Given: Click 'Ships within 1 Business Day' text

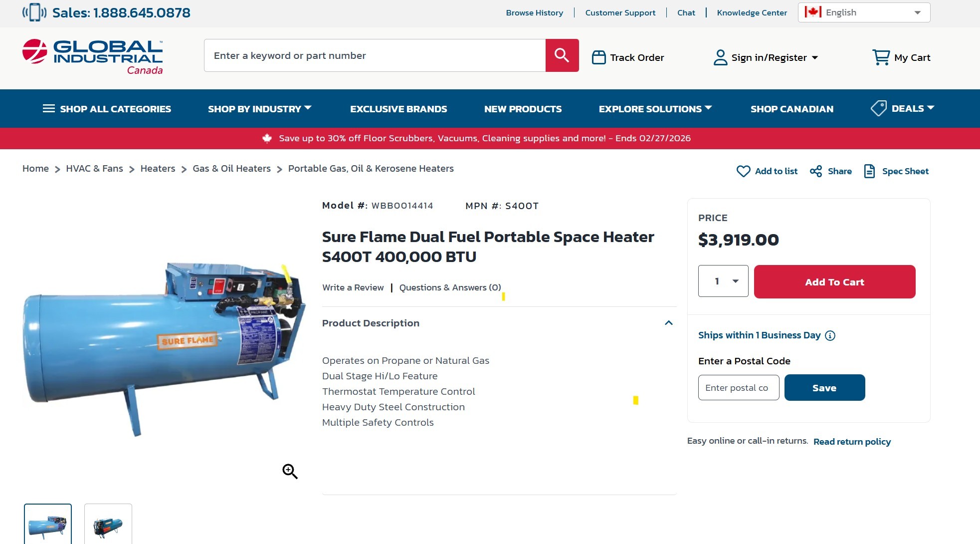Looking at the screenshot, I should point(759,335).
